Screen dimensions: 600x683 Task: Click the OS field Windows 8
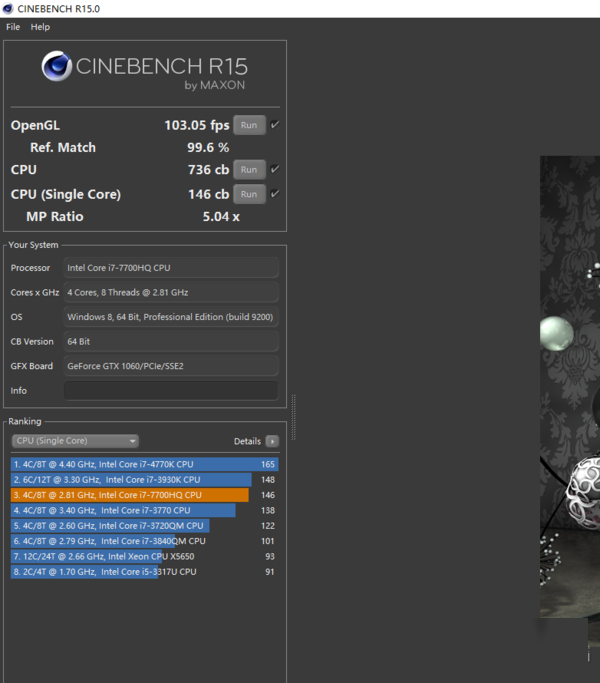[x=171, y=317]
